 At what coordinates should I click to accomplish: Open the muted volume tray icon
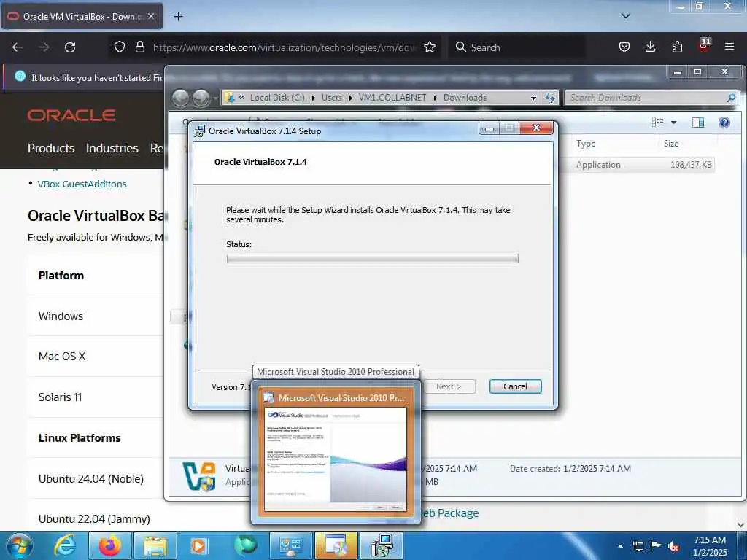(x=673, y=546)
